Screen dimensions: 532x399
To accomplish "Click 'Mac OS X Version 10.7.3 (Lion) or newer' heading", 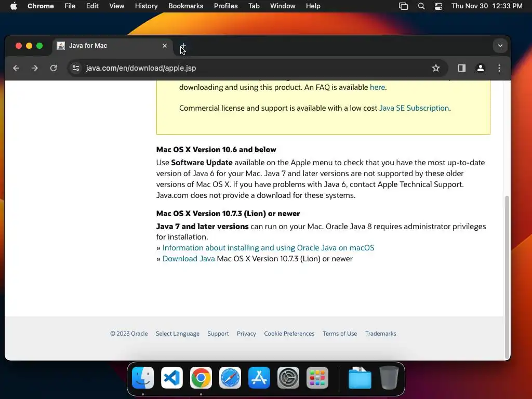I will [228, 214].
